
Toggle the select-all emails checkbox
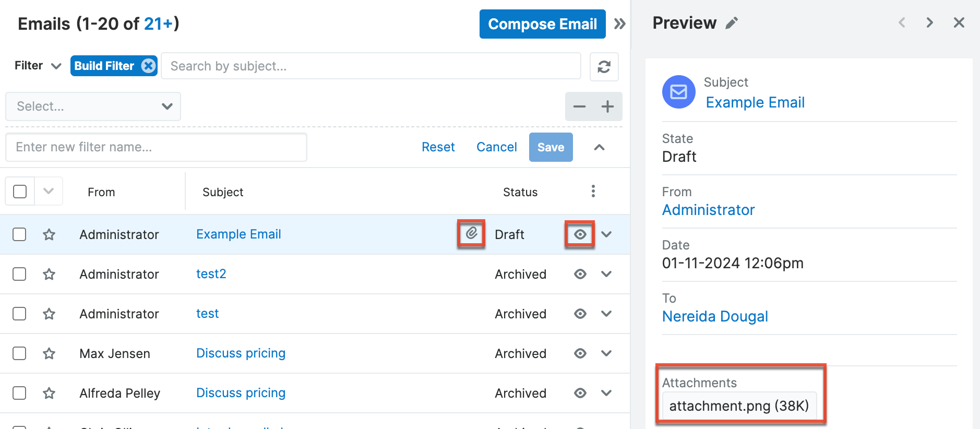tap(20, 192)
